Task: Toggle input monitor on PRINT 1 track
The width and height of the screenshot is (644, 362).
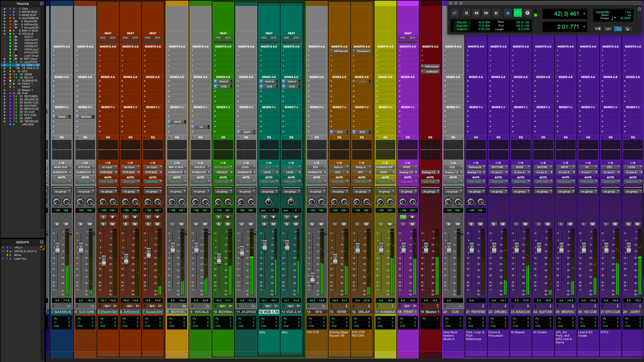Action: tap(403, 217)
